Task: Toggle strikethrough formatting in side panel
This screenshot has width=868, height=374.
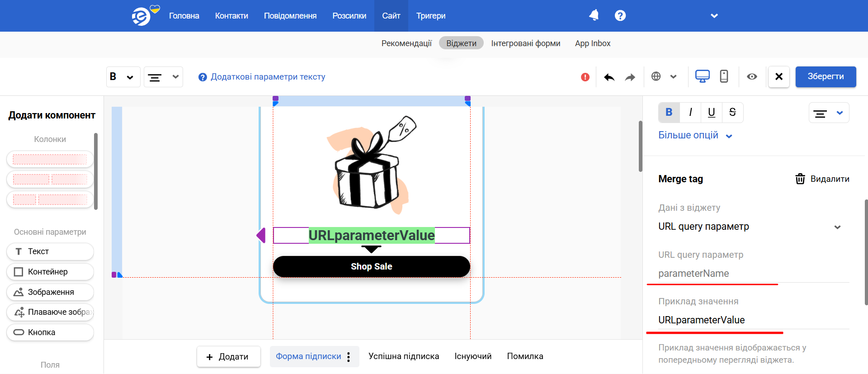Action: pyautogui.click(x=732, y=112)
